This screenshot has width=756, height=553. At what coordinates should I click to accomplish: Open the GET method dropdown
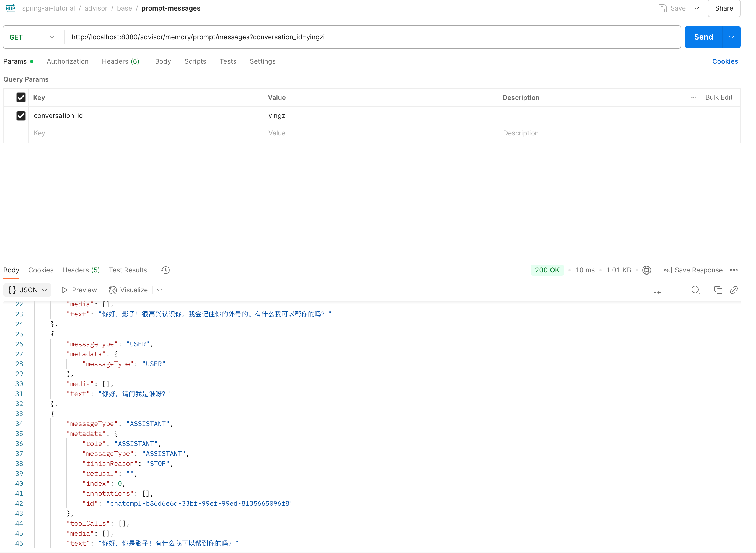(32, 37)
